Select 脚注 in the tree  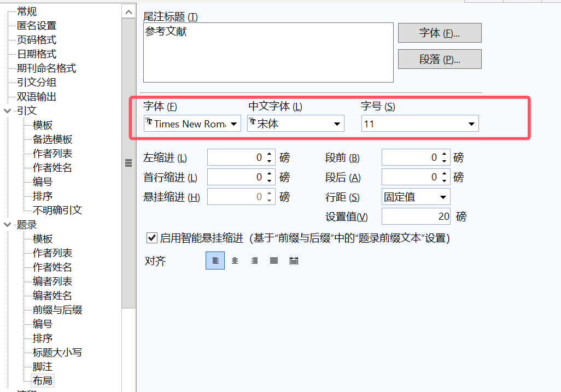click(x=43, y=367)
